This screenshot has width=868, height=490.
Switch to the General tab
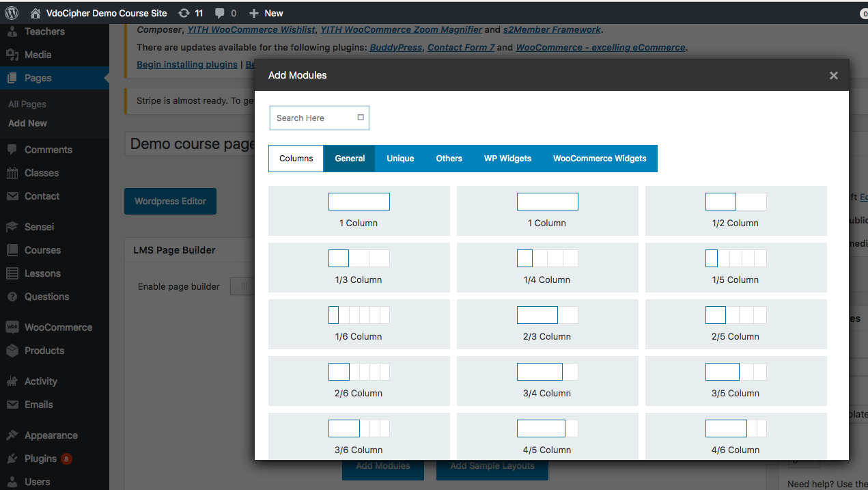point(350,159)
